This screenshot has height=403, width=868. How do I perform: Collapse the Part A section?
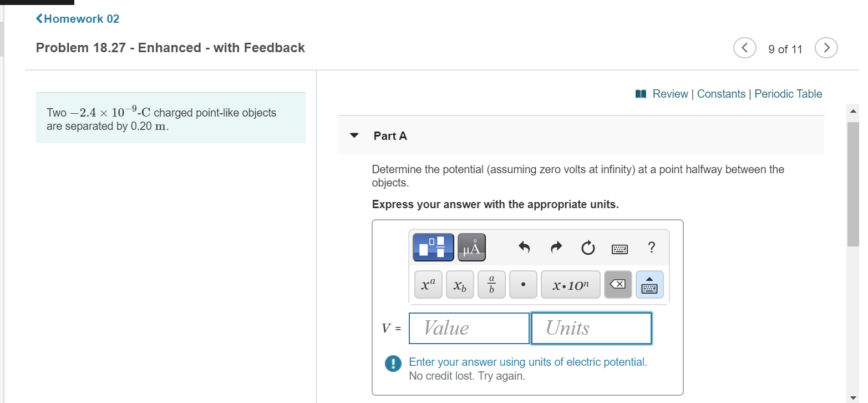[x=354, y=135]
